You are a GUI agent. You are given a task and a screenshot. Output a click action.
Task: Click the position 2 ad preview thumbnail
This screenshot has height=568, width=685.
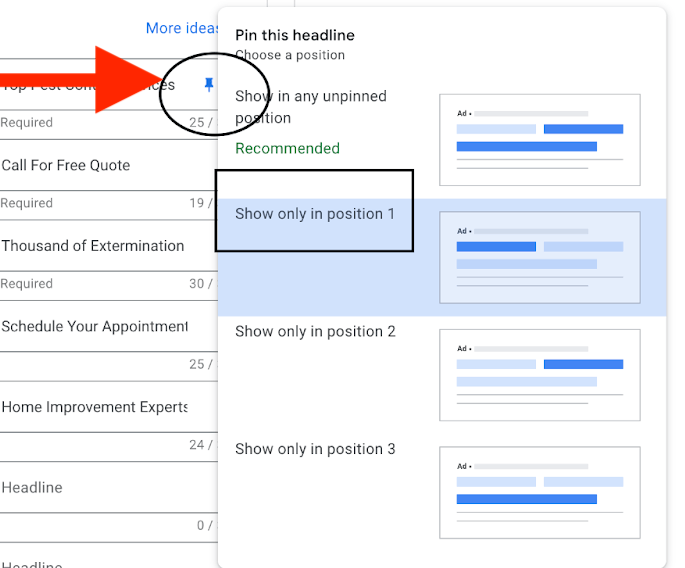click(x=539, y=375)
